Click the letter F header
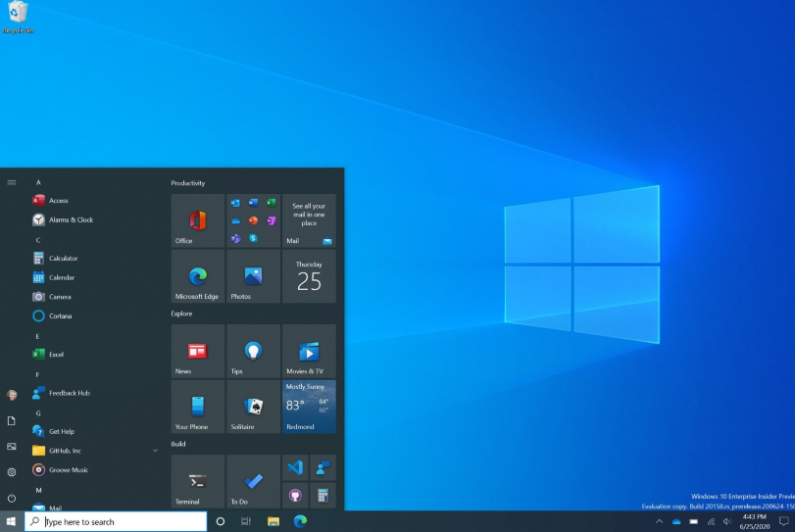The width and height of the screenshot is (795, 532). (x=37, y=375)
